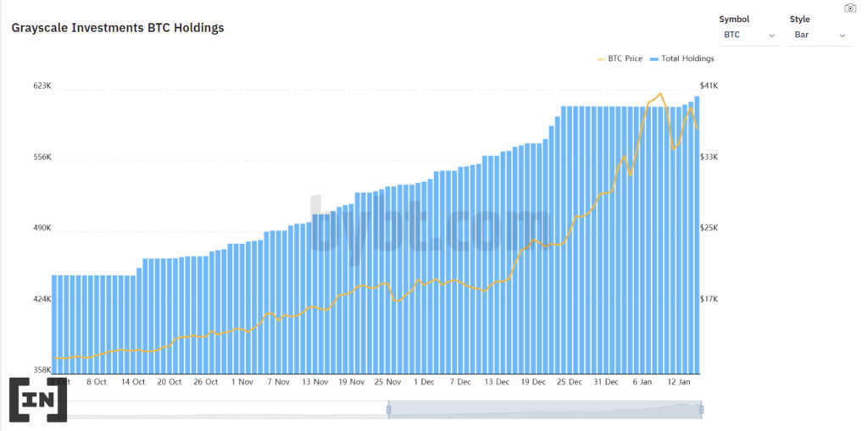868x431 pixels.
Task: Toggle the Total Holdings series visibility
Action: coord(682,58)
